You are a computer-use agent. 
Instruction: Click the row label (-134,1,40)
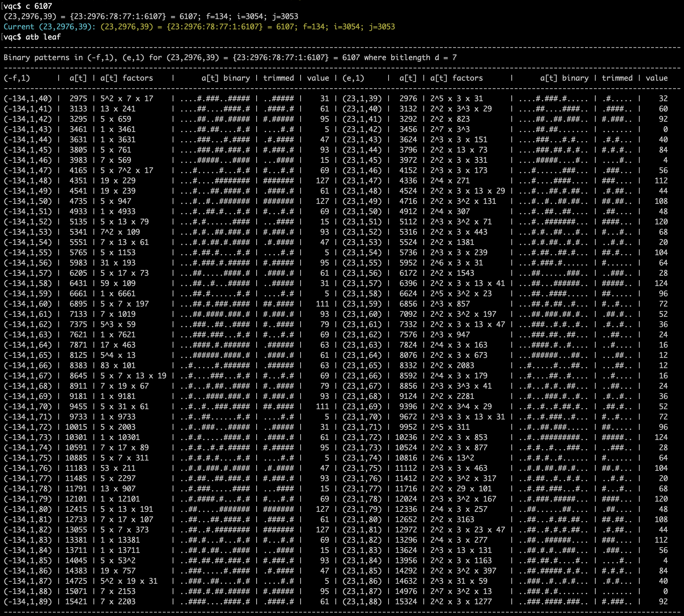pyautogui.click(x=28, y=99)
